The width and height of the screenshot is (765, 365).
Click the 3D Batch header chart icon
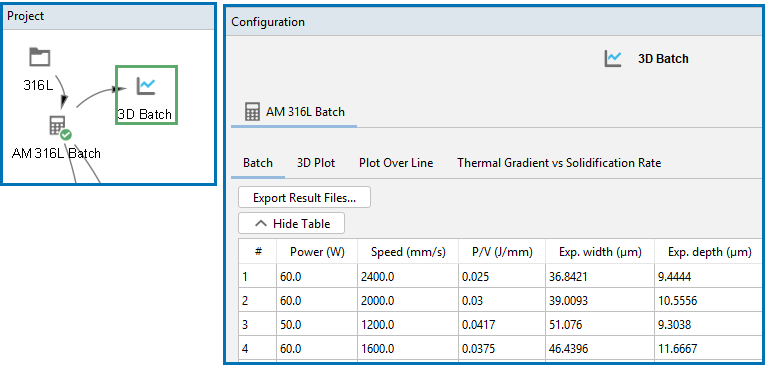point(613,59)
